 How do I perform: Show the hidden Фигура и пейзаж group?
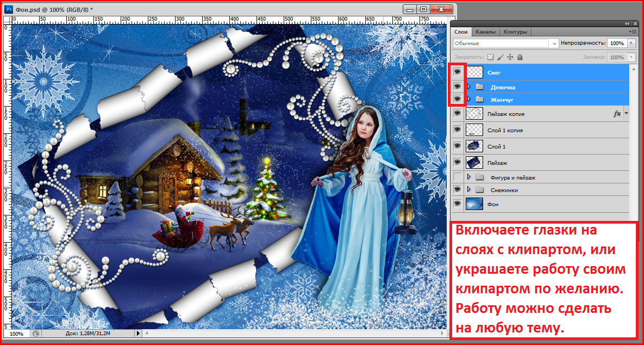tap(457, 177)
